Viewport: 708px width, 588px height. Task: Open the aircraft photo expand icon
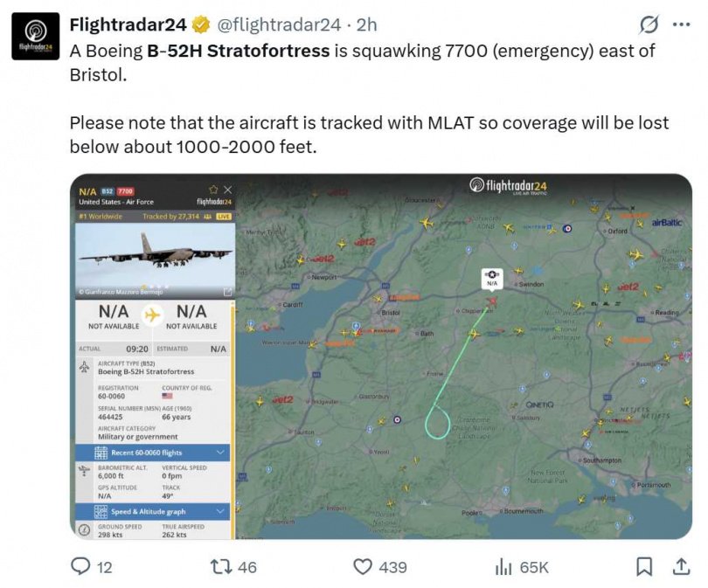226,291
